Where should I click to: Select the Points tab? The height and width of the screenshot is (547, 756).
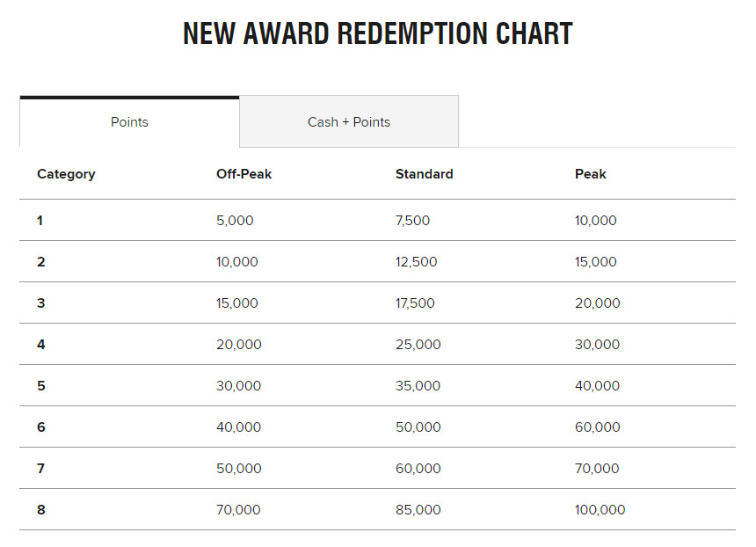(129, 122)
